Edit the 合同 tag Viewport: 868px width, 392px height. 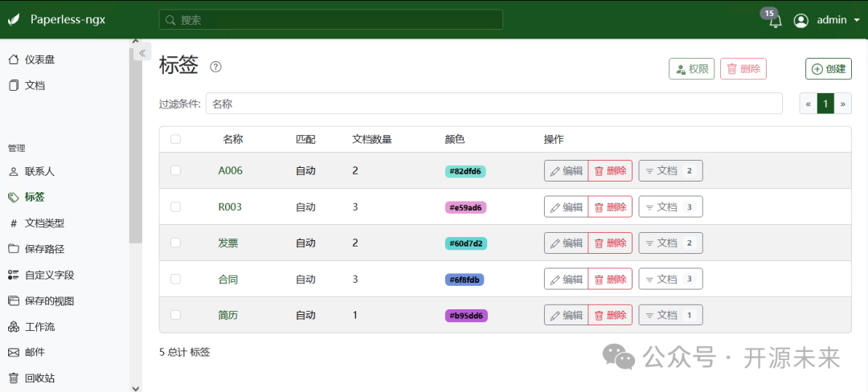(567, 280)
